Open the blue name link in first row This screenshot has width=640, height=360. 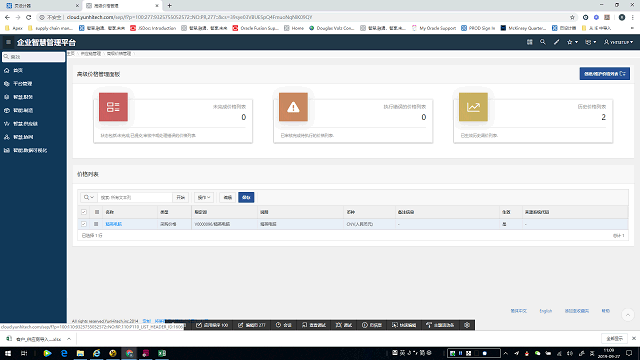(113, 224)
